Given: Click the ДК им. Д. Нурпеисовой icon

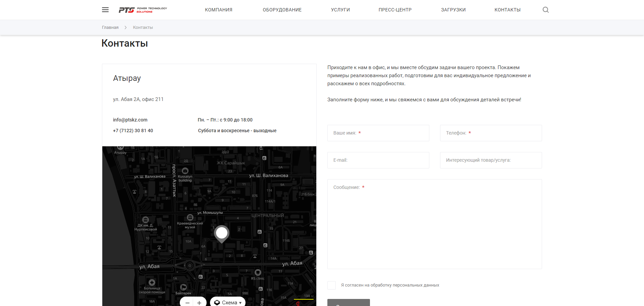Looking at the screenshot, I should 146,220.
